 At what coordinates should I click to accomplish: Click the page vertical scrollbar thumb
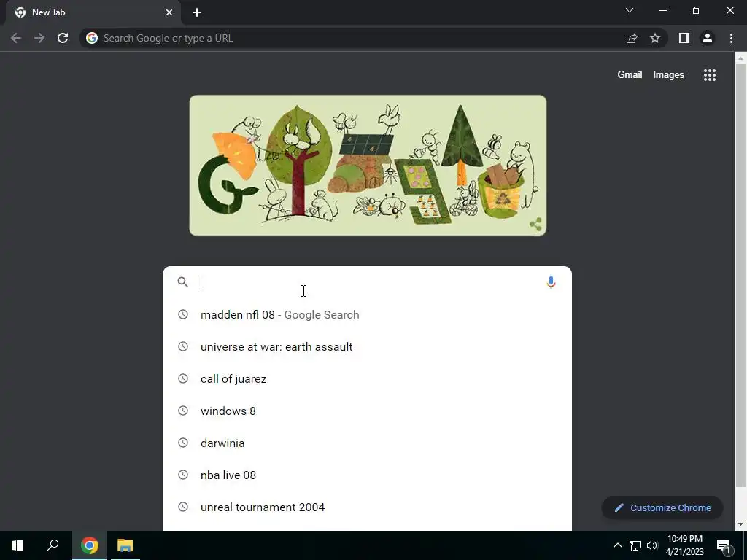pyautogui.click(x=740, y=276)
